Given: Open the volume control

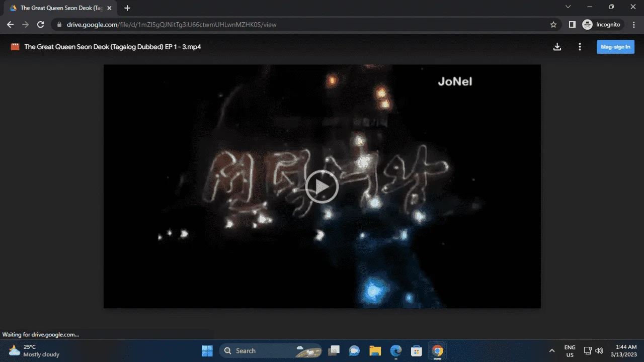Looking at the screenshot, I should coord(599,350).
